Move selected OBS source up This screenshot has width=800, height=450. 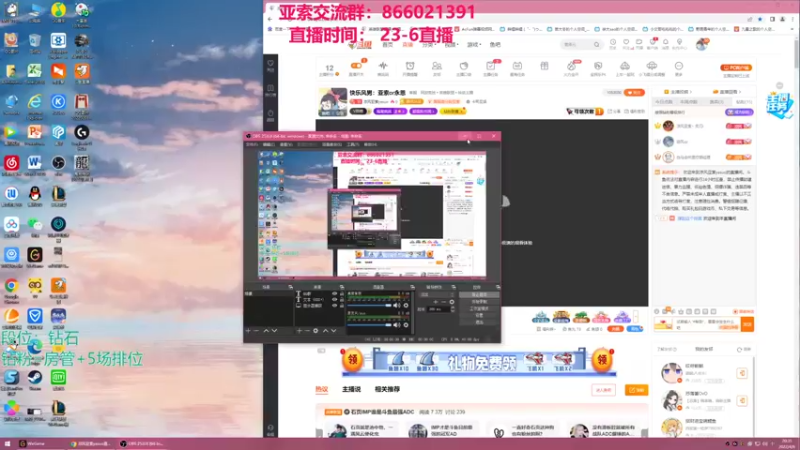point(326,331)
